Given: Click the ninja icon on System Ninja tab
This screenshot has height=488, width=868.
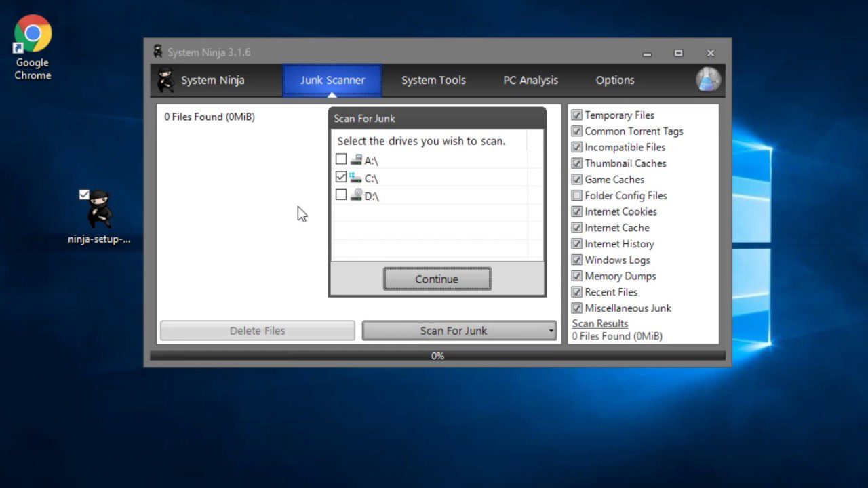Looking at the screenshot, I should click(x=165, y=80).
